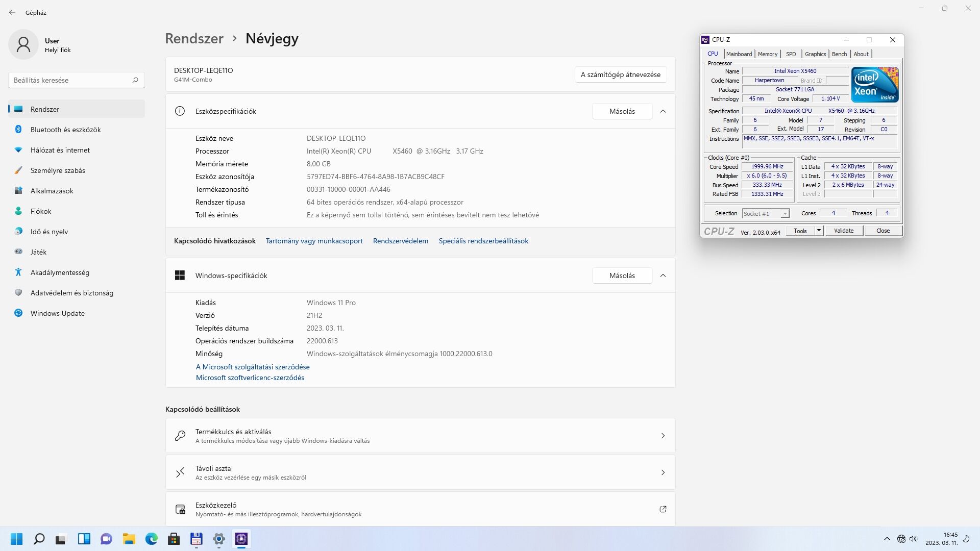Viewport: 980px width, 551px height.
Task: Open Rendszervédelem link
Action: (401, 241)
